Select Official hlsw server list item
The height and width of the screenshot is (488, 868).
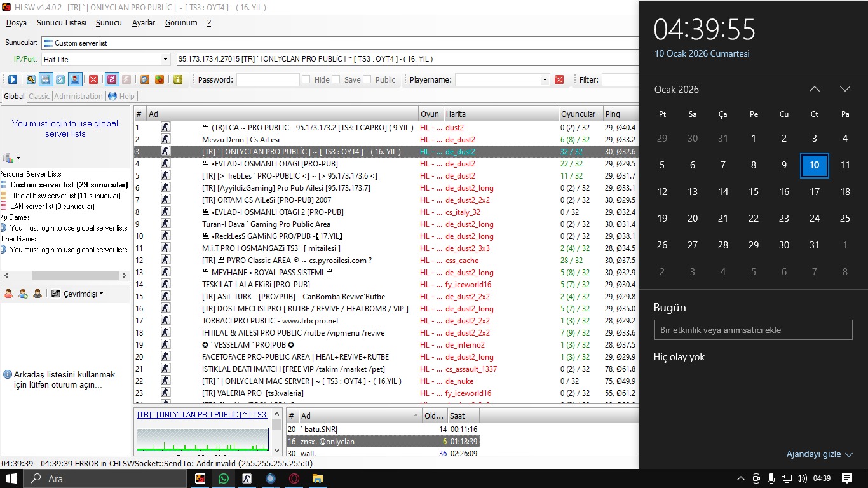click(x=65, y=196)
